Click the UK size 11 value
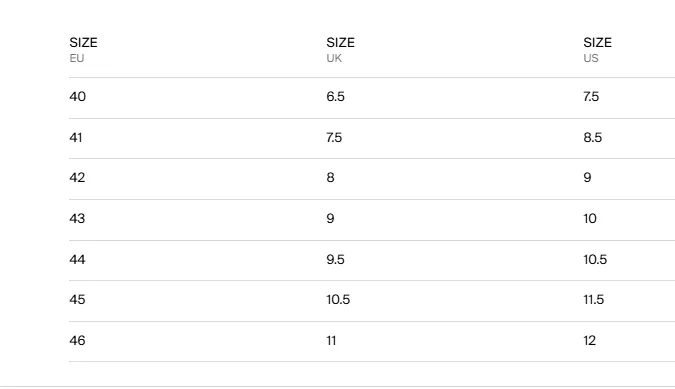The width and height of the screenshot is (675, 389). pyautogui.click(x=331, y=340)
